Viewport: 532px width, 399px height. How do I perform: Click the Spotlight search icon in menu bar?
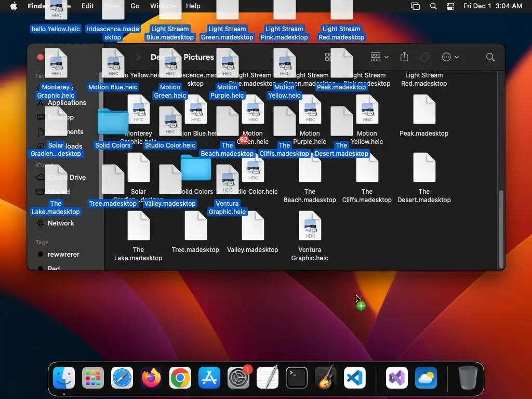click(x=433, y=6)
